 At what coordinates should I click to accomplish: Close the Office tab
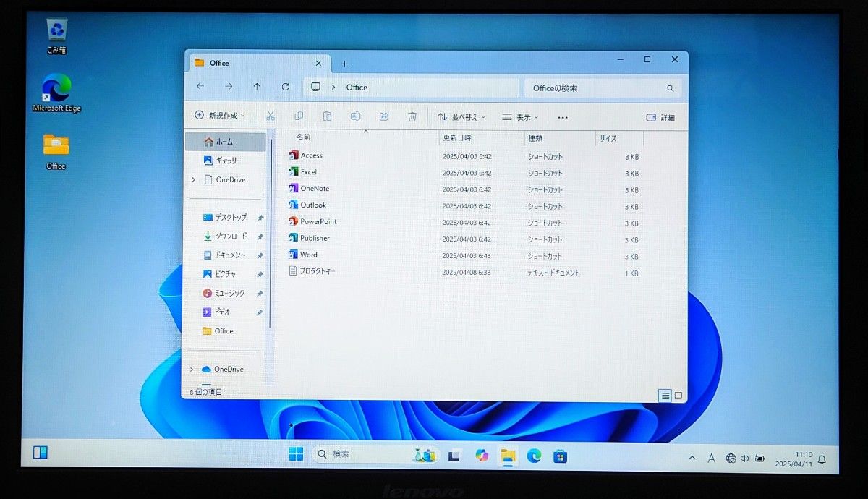tap(318, 63)
